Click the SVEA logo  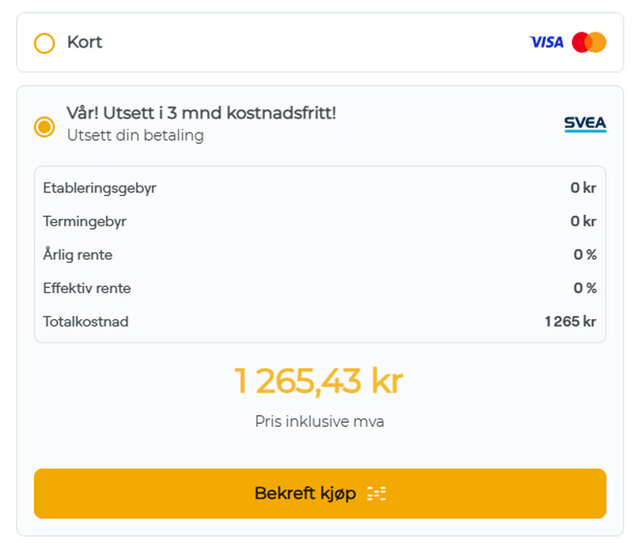click(x=584, y=124)
